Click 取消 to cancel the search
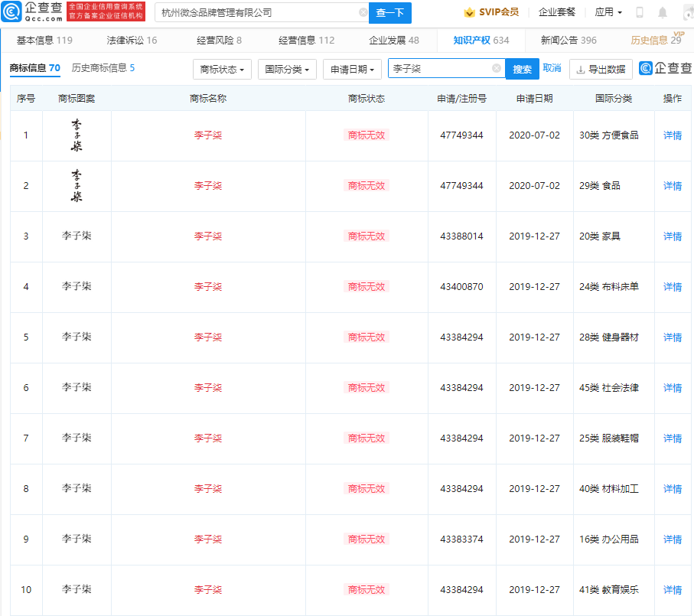The image size is (694, 616). pyautogui.click(x=552, y=69)
